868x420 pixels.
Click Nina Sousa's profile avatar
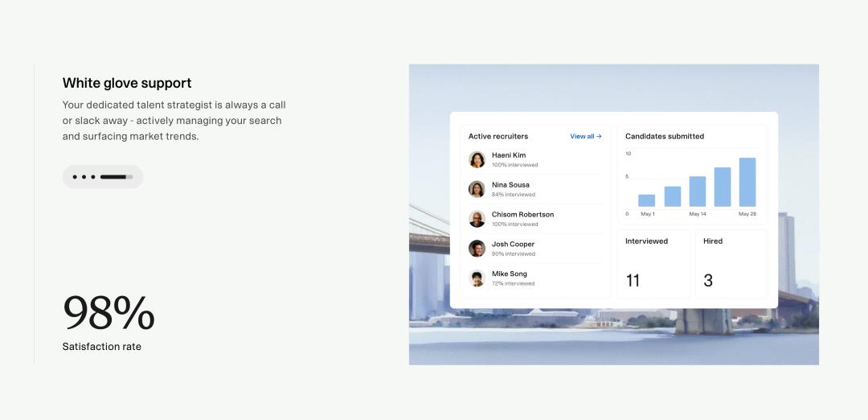point(477,189)
